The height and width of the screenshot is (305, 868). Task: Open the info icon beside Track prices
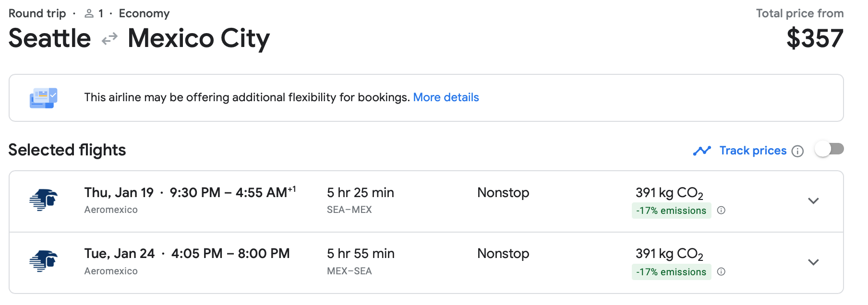(797, 152)
